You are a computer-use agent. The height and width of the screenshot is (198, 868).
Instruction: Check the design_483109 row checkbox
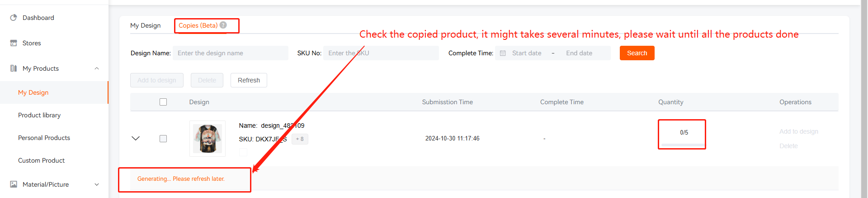163,139
